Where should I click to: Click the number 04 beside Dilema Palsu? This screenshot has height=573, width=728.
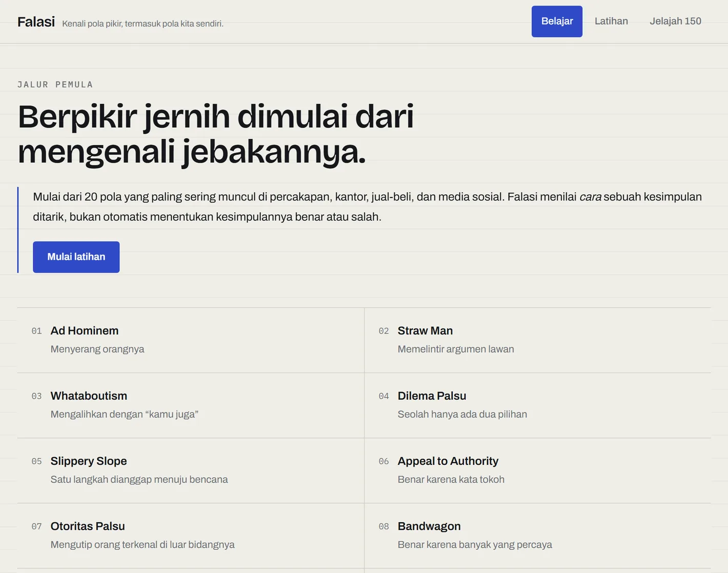tap(384, 396)
